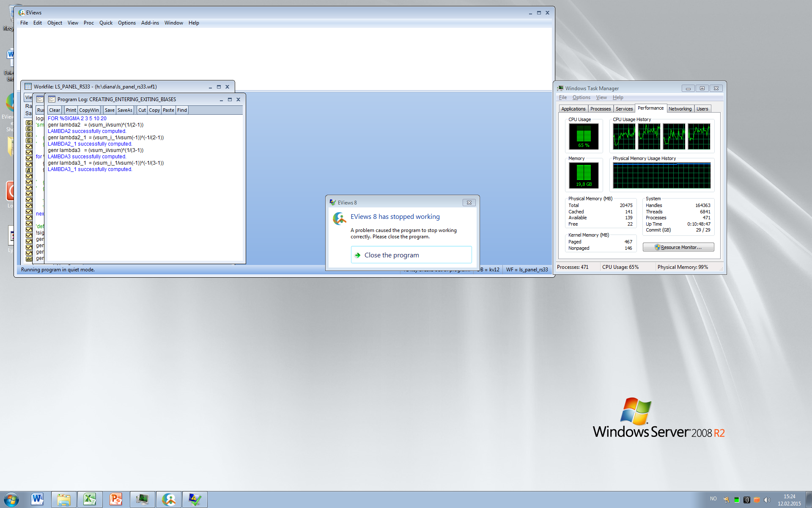Click CopyWin in Program Log toolbar

pyautogui.click(x=89, y=110)
